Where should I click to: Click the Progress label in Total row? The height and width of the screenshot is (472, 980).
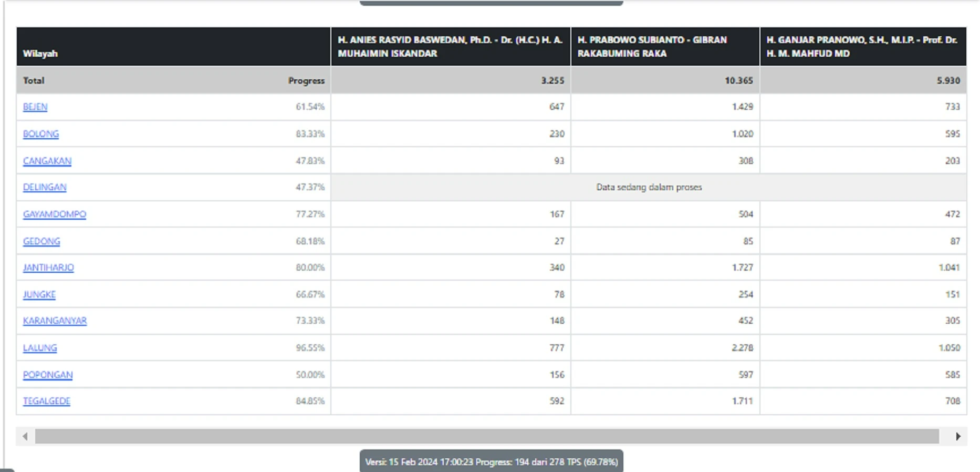click(307, 80)
